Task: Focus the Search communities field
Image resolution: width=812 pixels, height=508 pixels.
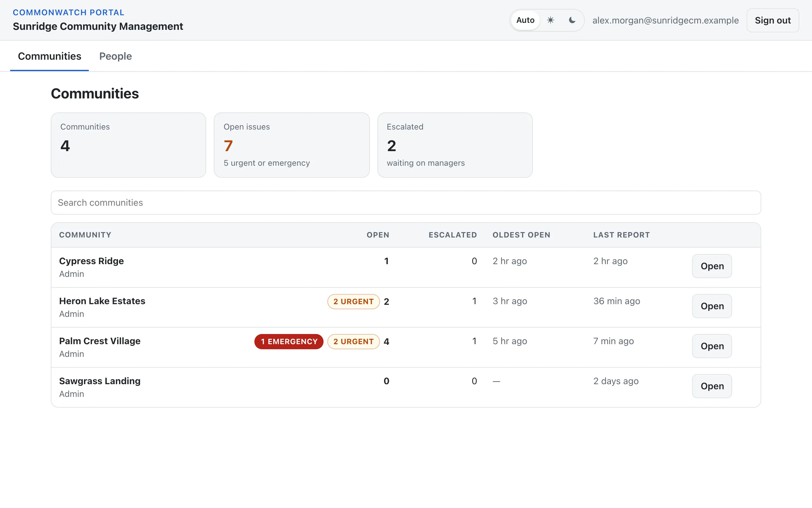Action: 406,203
